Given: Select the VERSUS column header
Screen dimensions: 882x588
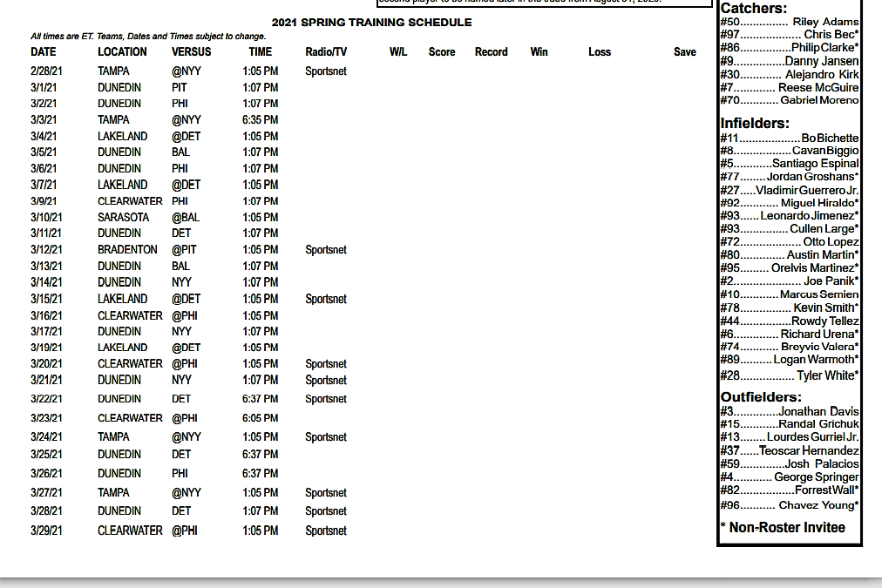Looking at the screenshot, I should point(191,52).
